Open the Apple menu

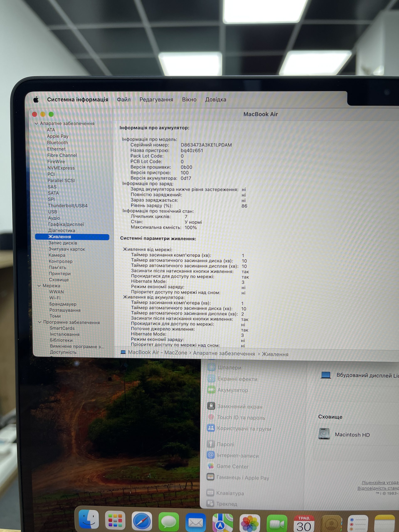(36, 99)
